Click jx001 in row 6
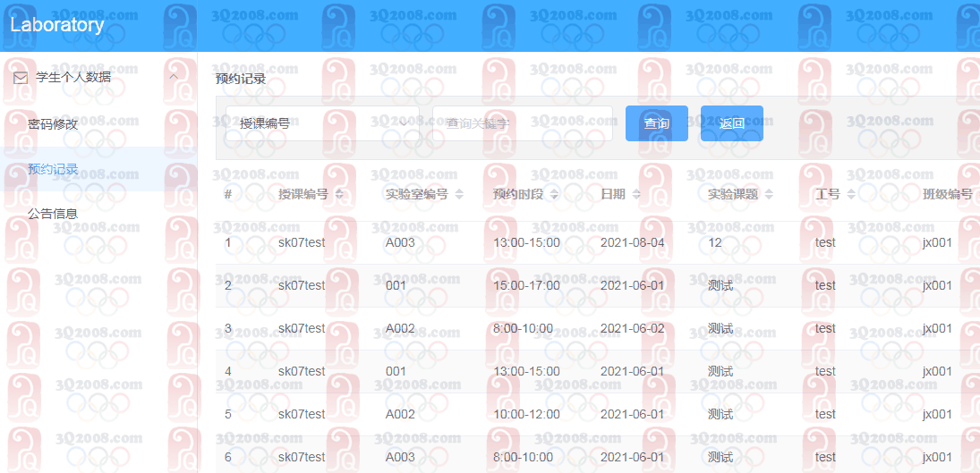980x473 pixels. tap(938, 458)
